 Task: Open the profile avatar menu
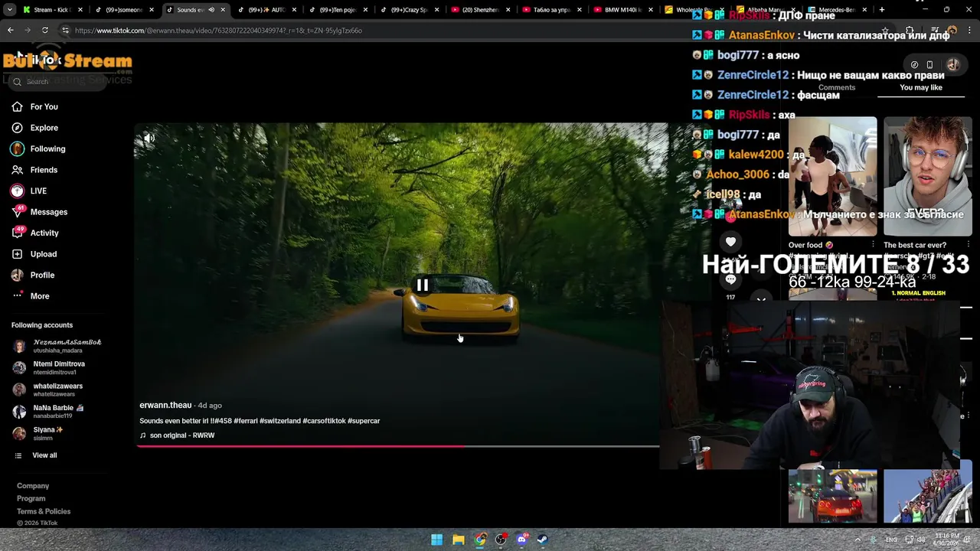click(x=952, y=64)
